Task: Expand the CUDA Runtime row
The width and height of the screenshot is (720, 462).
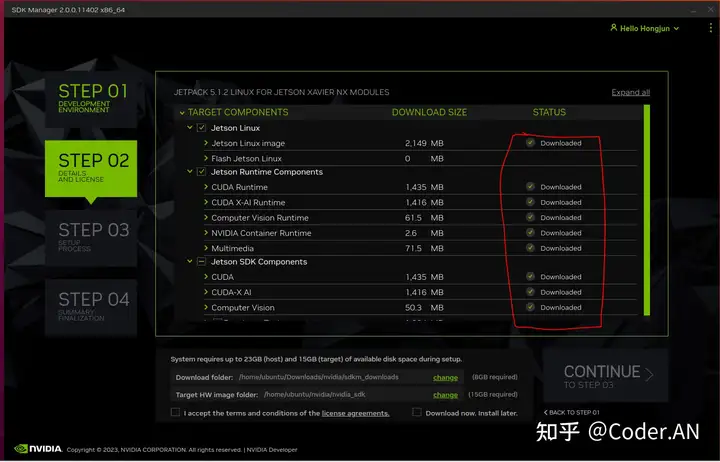Action: tap(206, 187)
